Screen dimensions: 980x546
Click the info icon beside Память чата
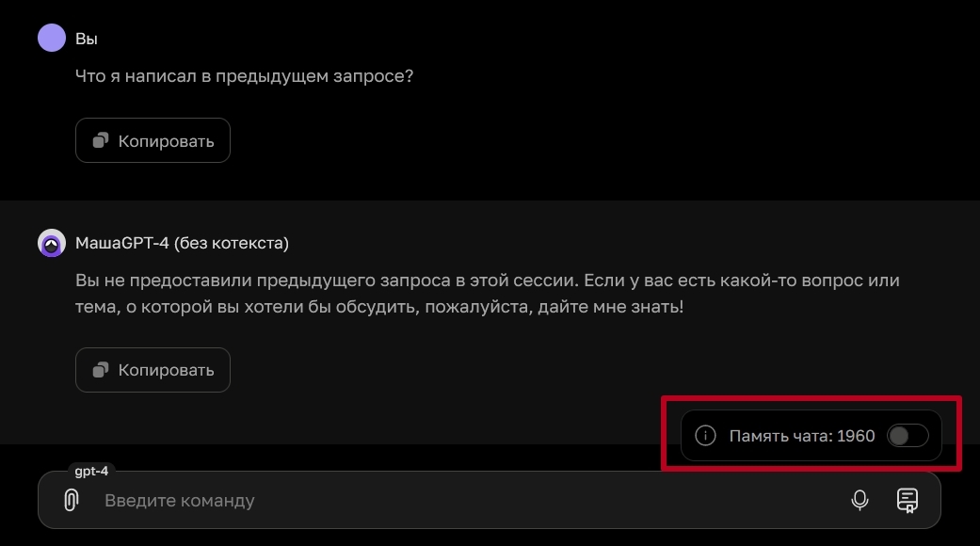click(x=705, y=436)
